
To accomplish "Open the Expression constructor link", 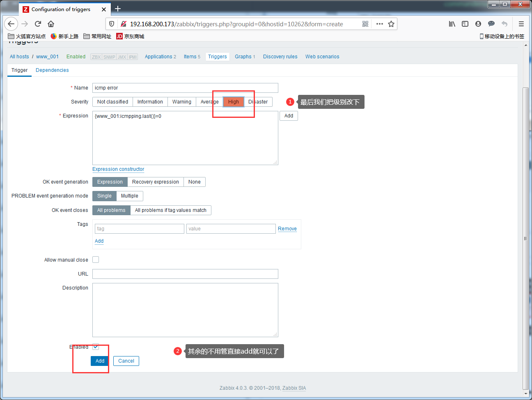I will [118, 169].
